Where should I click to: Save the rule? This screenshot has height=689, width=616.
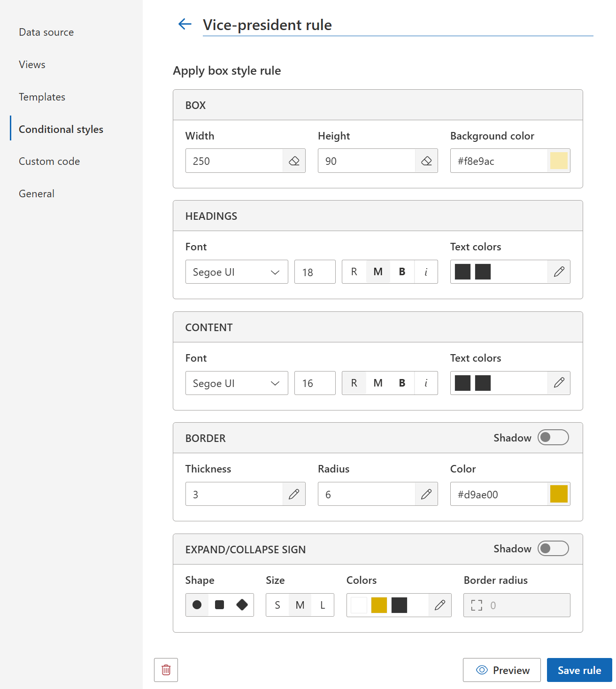(579, 670)
